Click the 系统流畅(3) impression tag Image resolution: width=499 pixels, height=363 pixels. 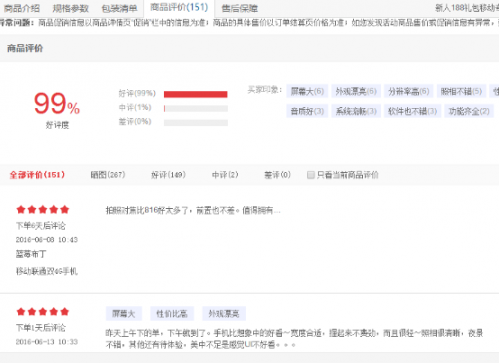356,111
